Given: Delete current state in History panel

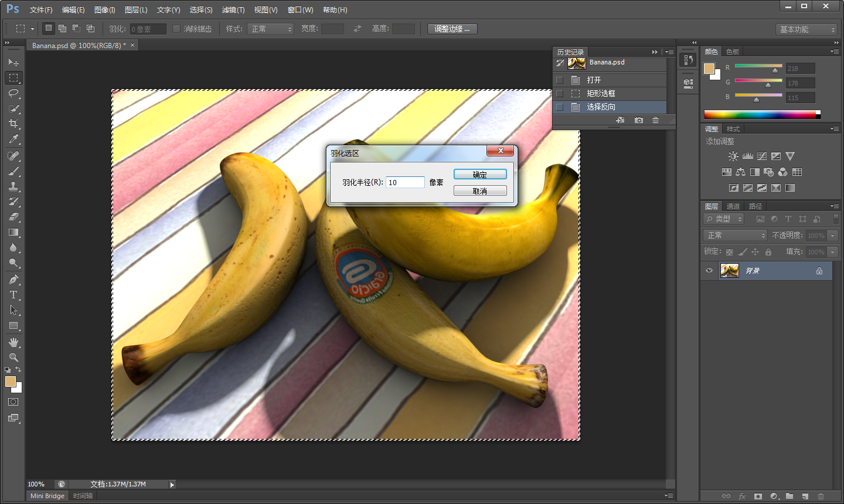Looking at the screenshot, I should coord(655,120).
